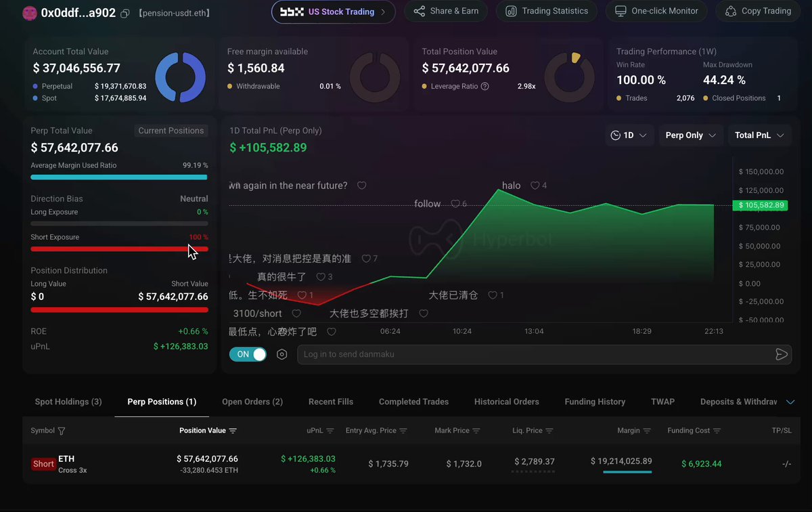Sort by Margin column icon

pos(648,431)
